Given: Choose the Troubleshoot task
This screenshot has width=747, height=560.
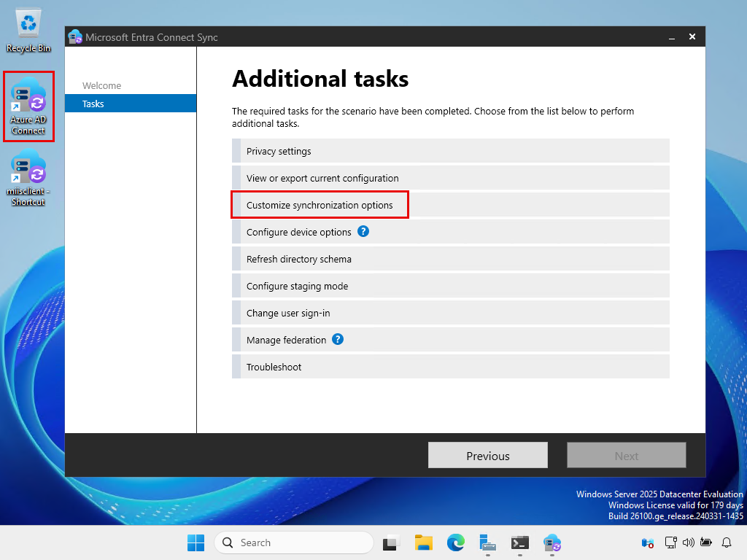Looking at the screenshot, I should (x=451, y=367).
